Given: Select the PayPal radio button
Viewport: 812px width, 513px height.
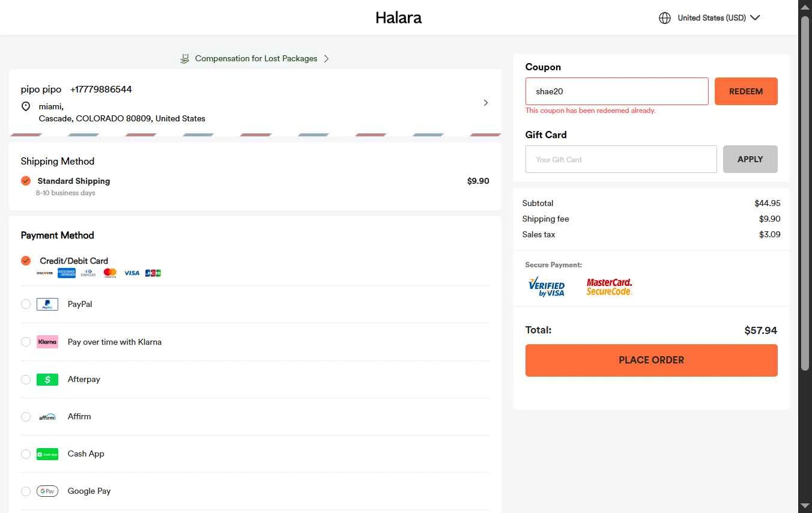Looking at the screenshot, I should [26, 304].
